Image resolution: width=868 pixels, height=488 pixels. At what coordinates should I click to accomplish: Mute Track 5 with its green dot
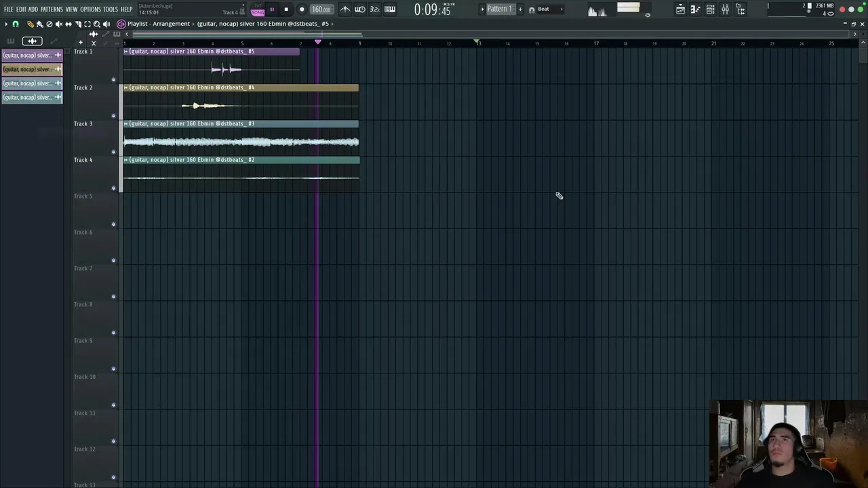pos(113,224)
